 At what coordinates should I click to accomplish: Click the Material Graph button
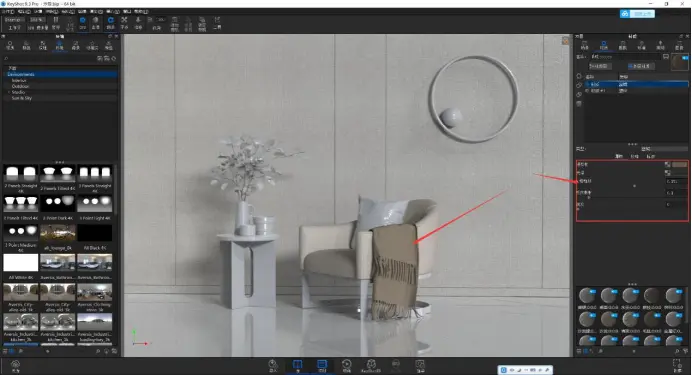tap(600, 66)
